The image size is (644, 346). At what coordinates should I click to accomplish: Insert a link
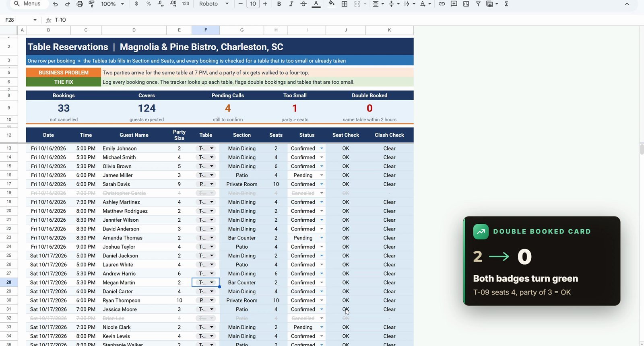tap(442, 4)
